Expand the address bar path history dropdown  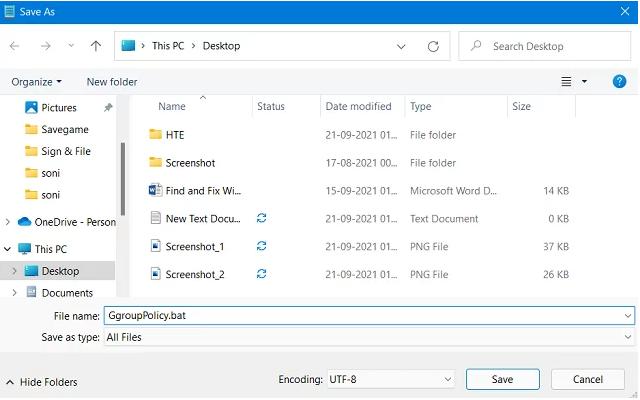[401, 46]
